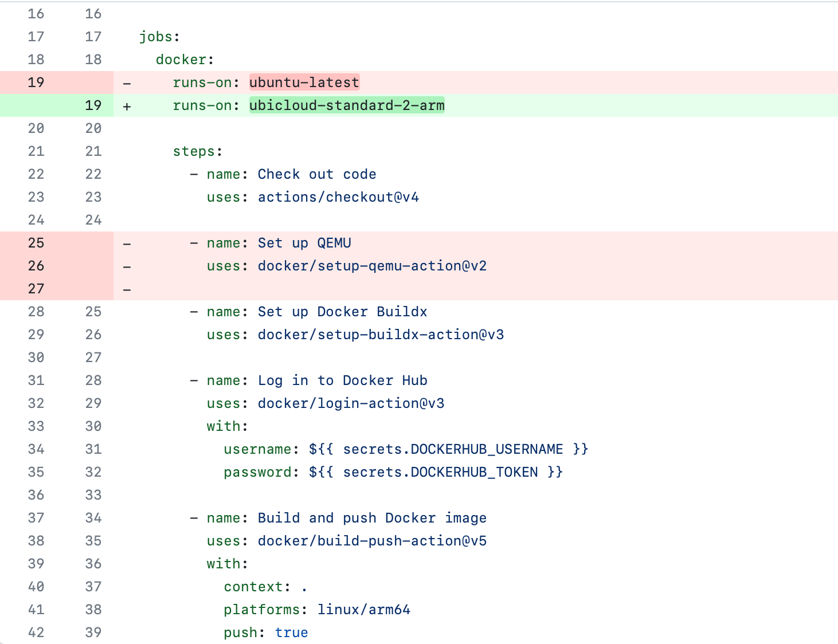Screen dimensions: 838x644
Task: Click the 'context:' key on line 37
Action: pyautogui.click(x=257, y=587)
